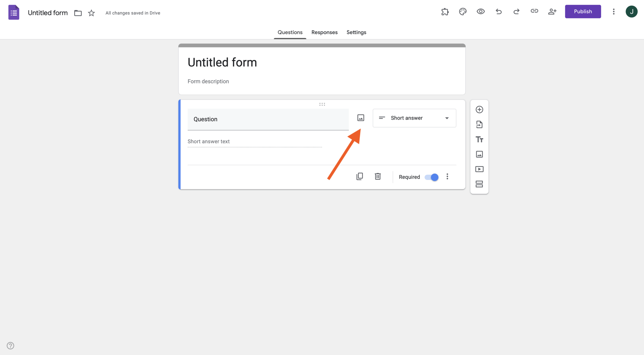Open the form's overflow menu

tap(614, 12)
